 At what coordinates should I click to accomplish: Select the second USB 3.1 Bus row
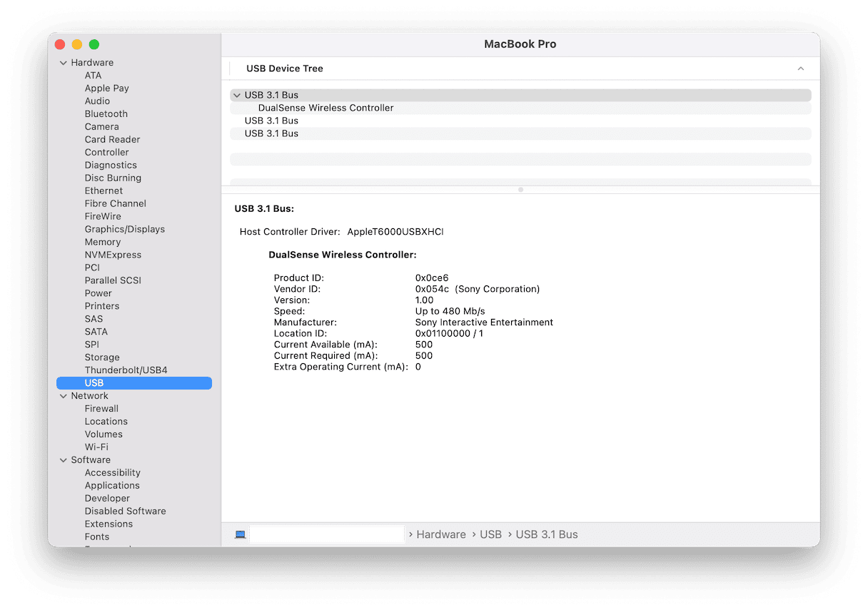point(520,121)
